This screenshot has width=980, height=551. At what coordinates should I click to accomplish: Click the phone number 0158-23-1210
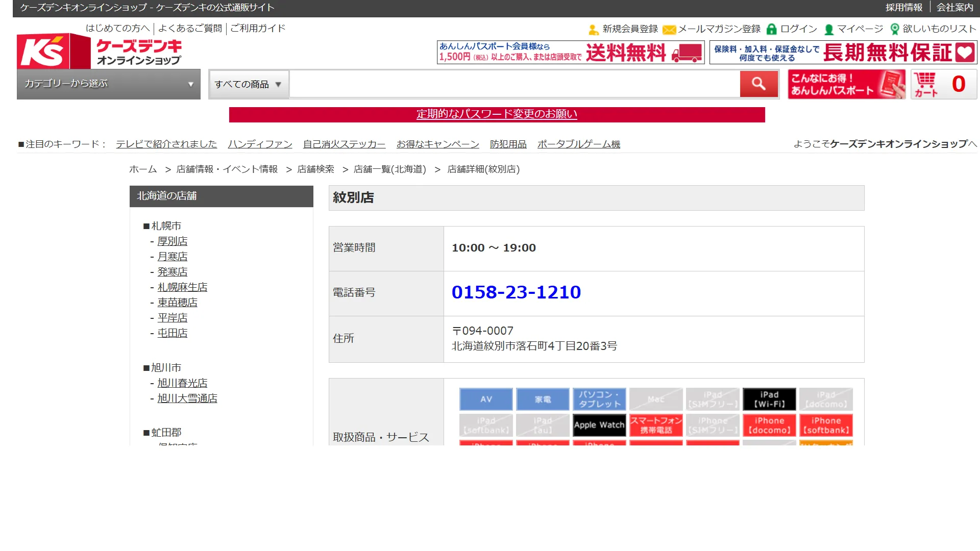516,292
